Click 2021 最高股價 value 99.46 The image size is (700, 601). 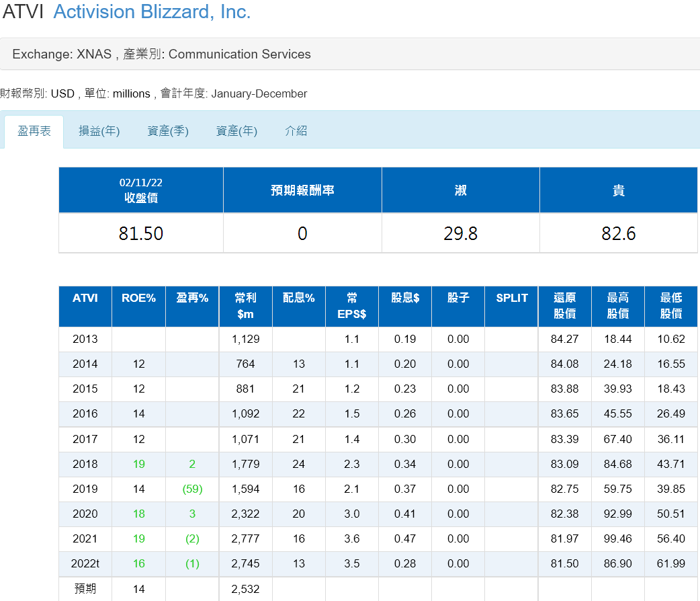pos(618,539)
